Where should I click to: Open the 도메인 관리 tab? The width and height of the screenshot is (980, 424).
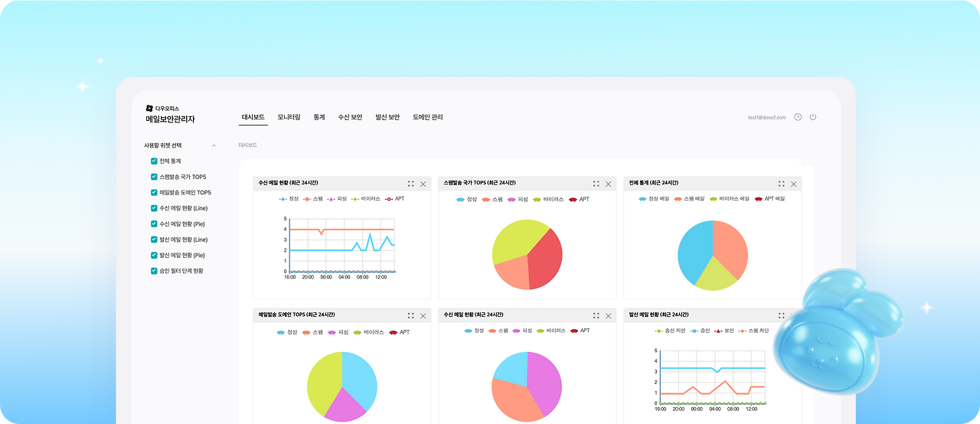[x=428, y=117]
